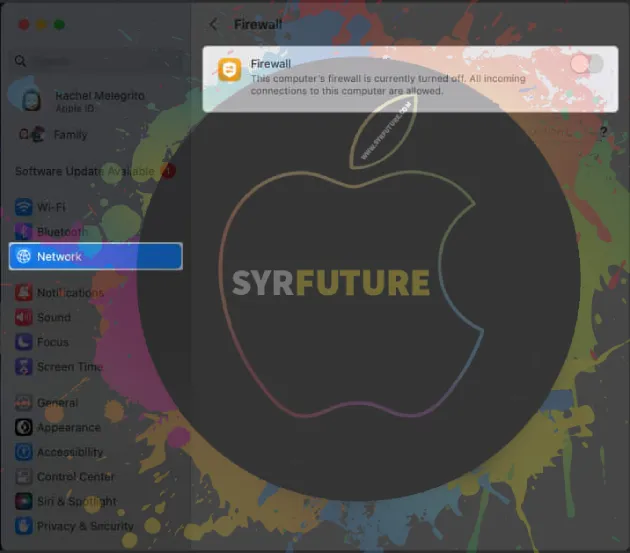Click the red update badge

click(x=168, y=171)
